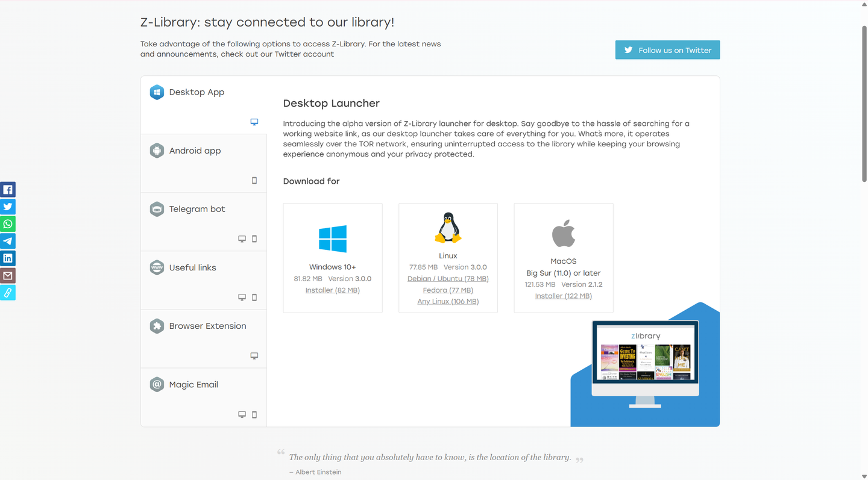Share via the Twitter icon in the side bar

[x=8, y=207]
